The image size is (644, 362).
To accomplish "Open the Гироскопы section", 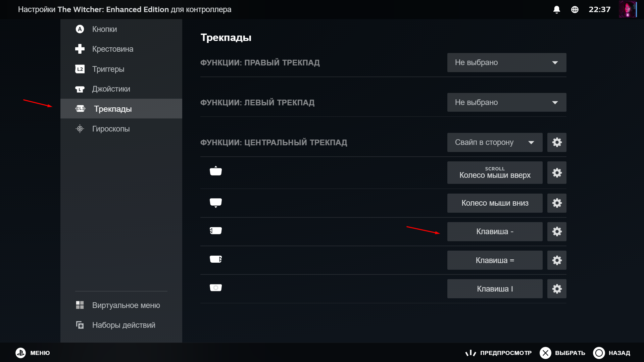I will (x=111, y=129).
